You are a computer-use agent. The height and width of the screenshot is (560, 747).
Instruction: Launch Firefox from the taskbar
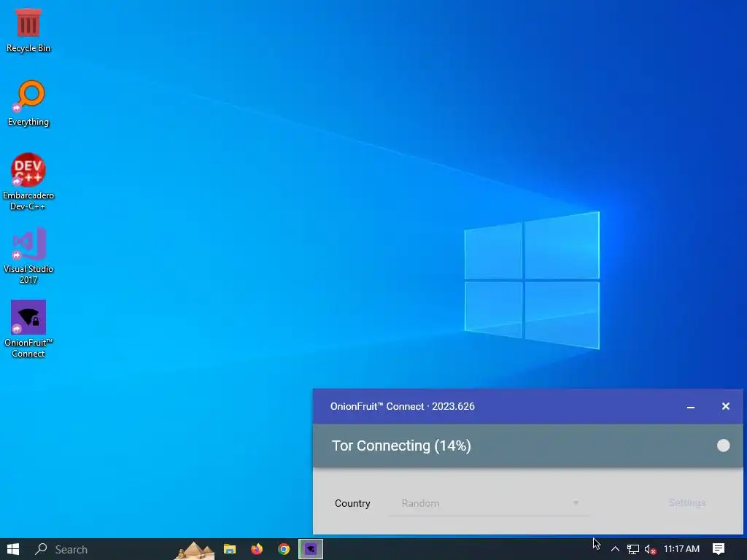point(257,549)
